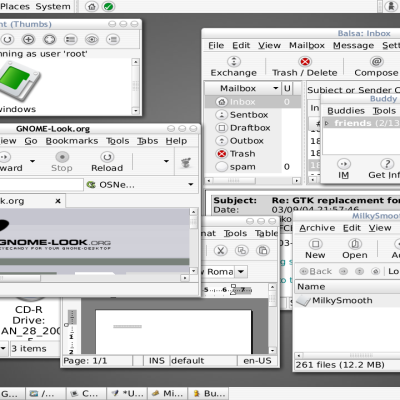This screenshot has height=400, width=400.
Task: Open the browser Tabs menu
Action: pyautogui.click(x=147, y=141)
